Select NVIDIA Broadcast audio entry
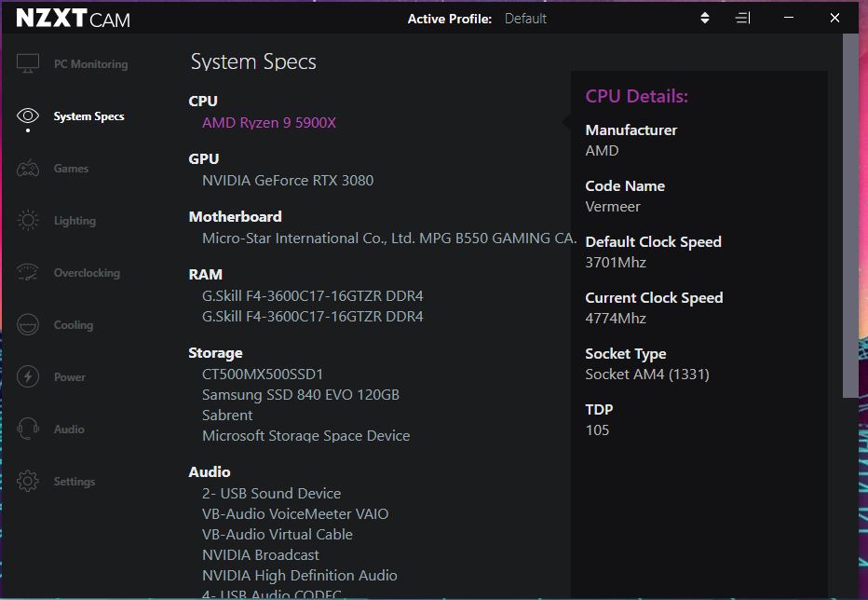Screen dimensions: 868x600 [261, 554]
